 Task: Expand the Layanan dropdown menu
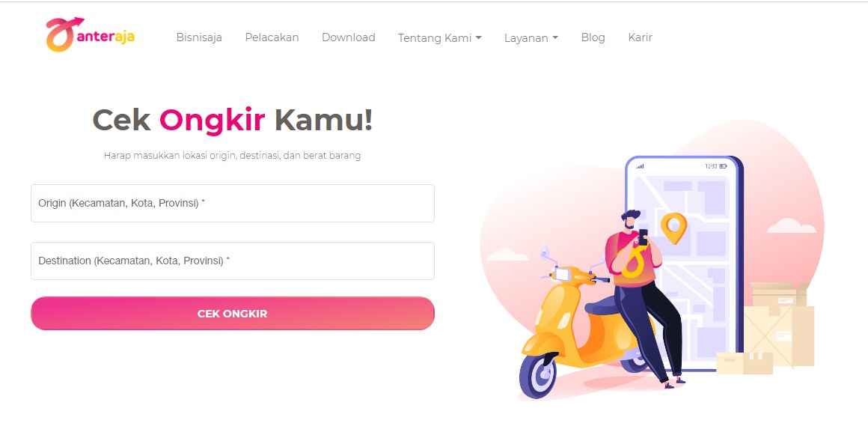point(531,37)
